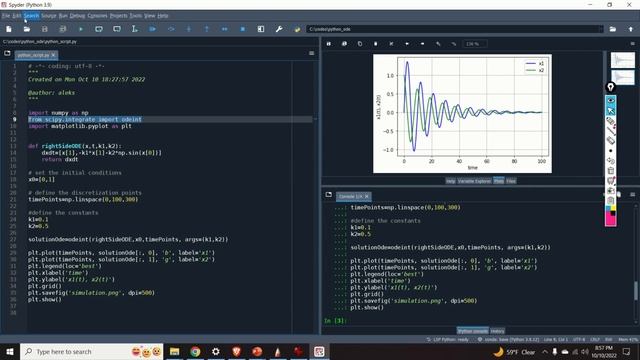Select the first plot thumbnail
Screen dimensions: 640x360
pos(622,60)
